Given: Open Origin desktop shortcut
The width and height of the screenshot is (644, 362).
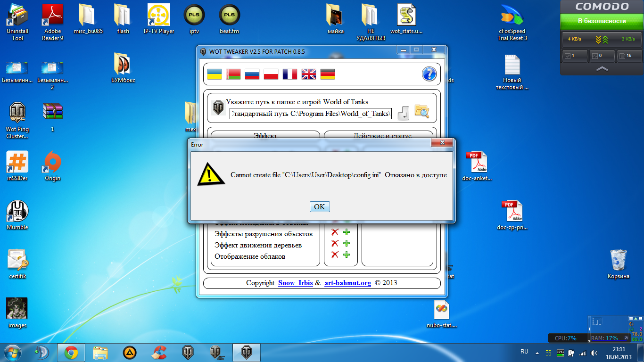Looking at the screenshot, I should (x=53, y=166).
